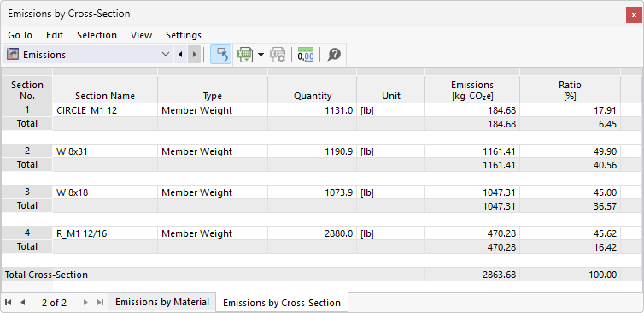This screenshot has height=313, width=644.
Task: Go to the previous table with the left arrow
Action: click(180, 55)
